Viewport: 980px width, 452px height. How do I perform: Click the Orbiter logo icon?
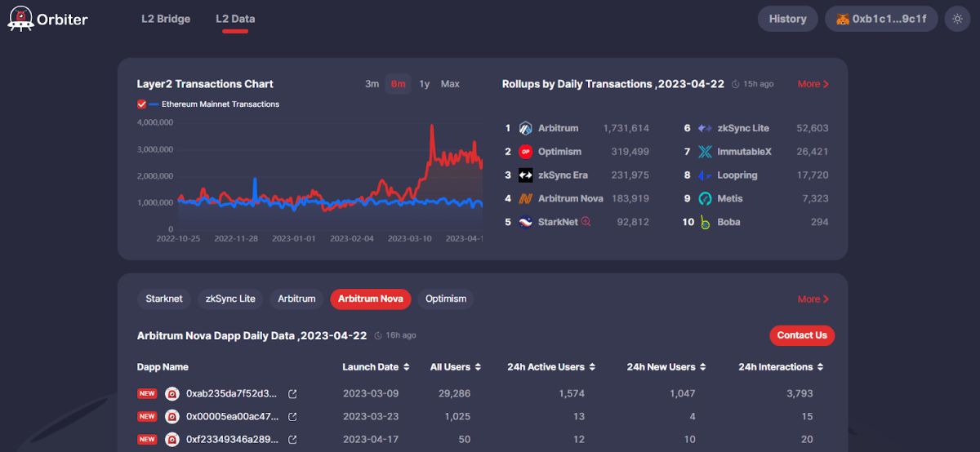point(20,18)
